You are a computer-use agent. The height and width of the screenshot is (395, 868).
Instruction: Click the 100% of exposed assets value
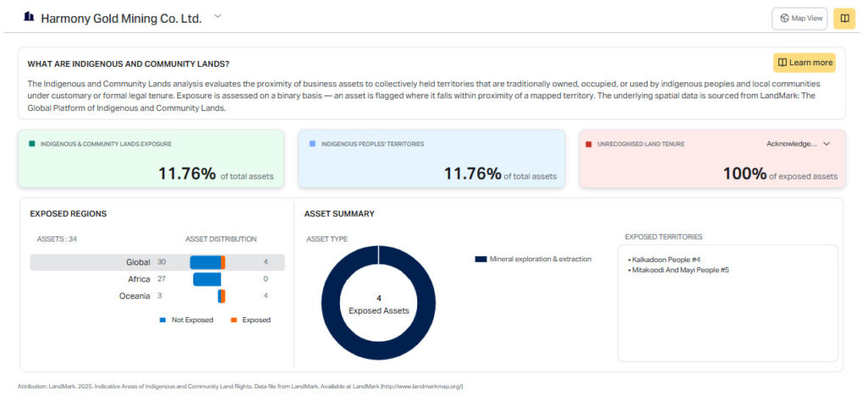click(x=744, y=174)
